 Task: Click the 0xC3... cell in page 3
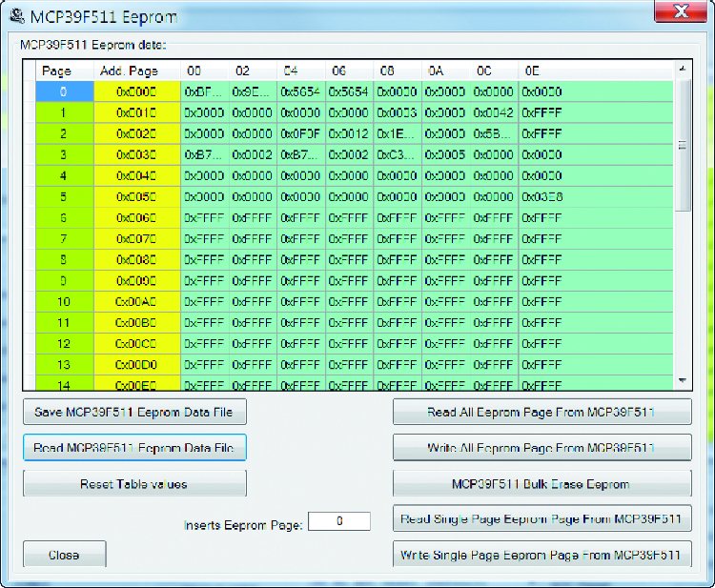398,154
